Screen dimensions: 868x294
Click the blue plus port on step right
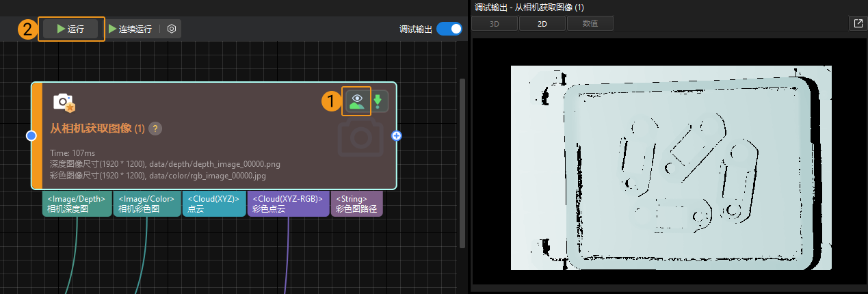(x=396, y=136)
